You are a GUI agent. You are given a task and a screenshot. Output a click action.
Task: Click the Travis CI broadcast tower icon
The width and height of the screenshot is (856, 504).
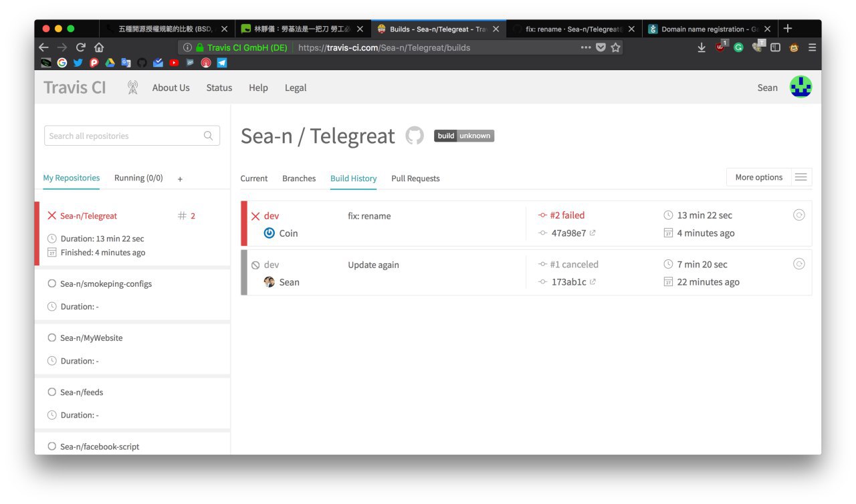tap(132, 88)
